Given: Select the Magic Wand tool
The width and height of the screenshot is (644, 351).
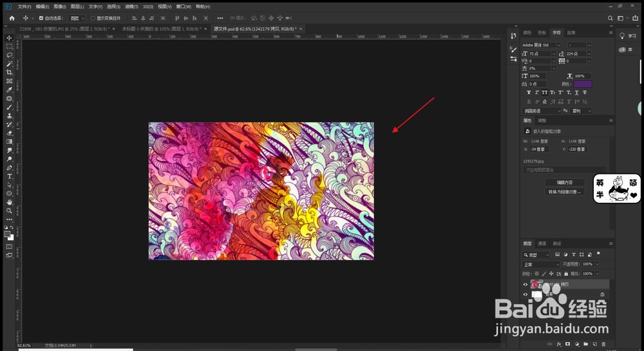Looking at the screenshot, I should pos(9,64).
